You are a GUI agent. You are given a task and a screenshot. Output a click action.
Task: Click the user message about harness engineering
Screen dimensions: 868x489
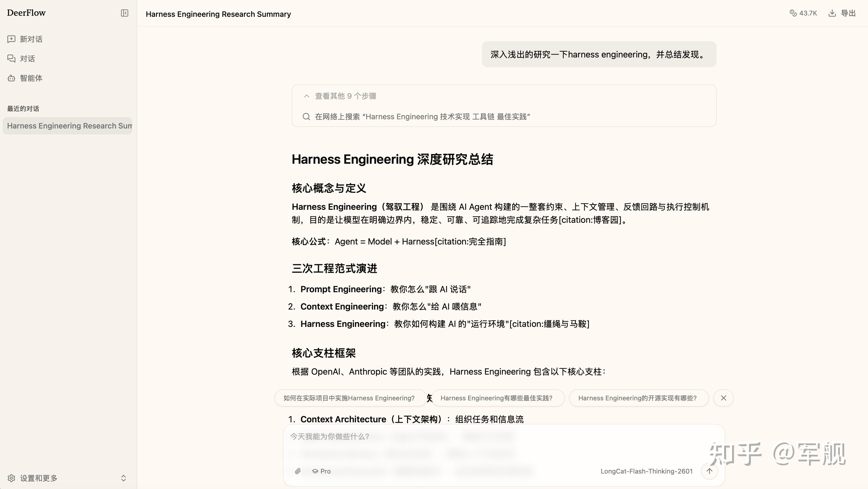click(x=599, y=54)
